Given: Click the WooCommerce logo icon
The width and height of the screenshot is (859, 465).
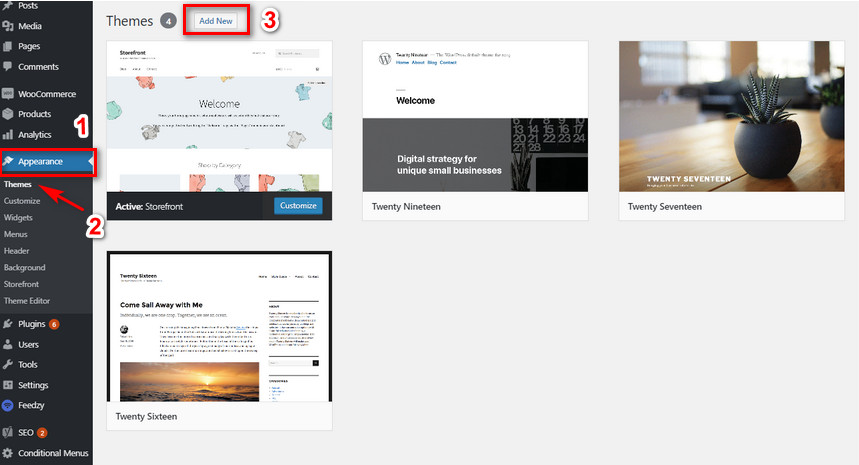Looking at the screenshot, I should point(8,94).
